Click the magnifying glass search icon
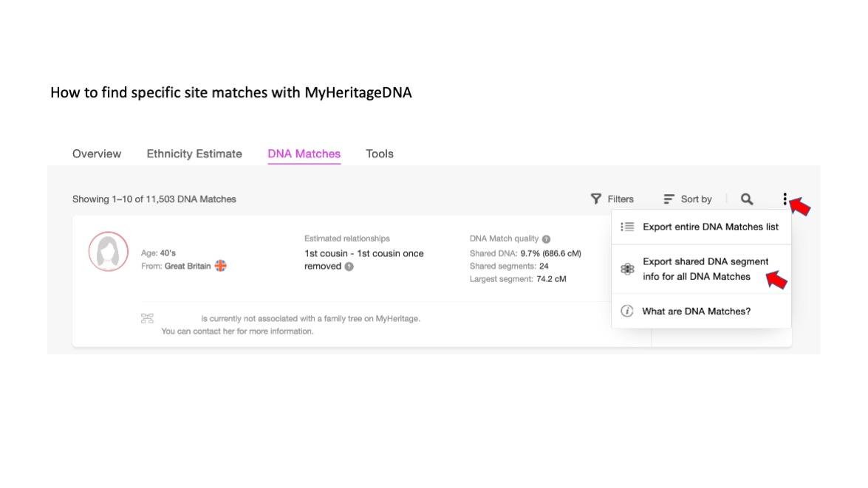This screenshot has height=488, width=868. tap(747, 199)
